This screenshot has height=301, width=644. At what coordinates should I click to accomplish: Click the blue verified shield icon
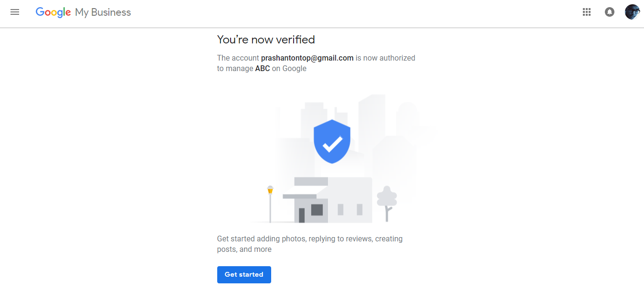332,141
